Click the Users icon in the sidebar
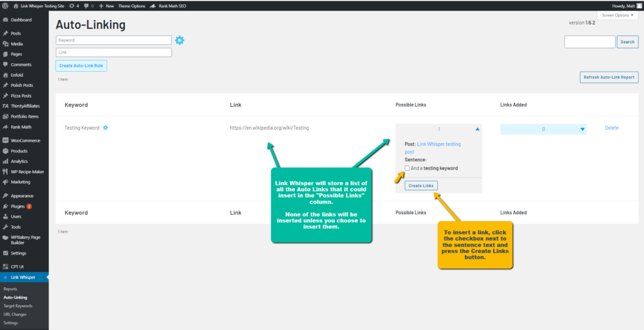644x330 pixels. [x=5, y=217]
